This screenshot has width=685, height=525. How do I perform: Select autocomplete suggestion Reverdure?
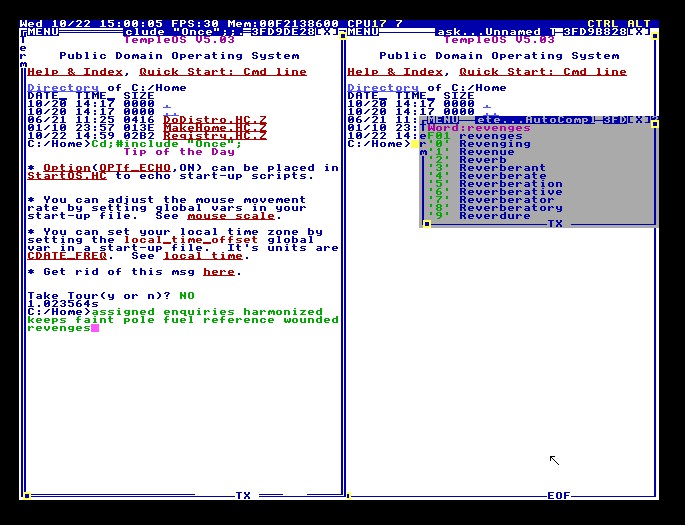(495, 216)
